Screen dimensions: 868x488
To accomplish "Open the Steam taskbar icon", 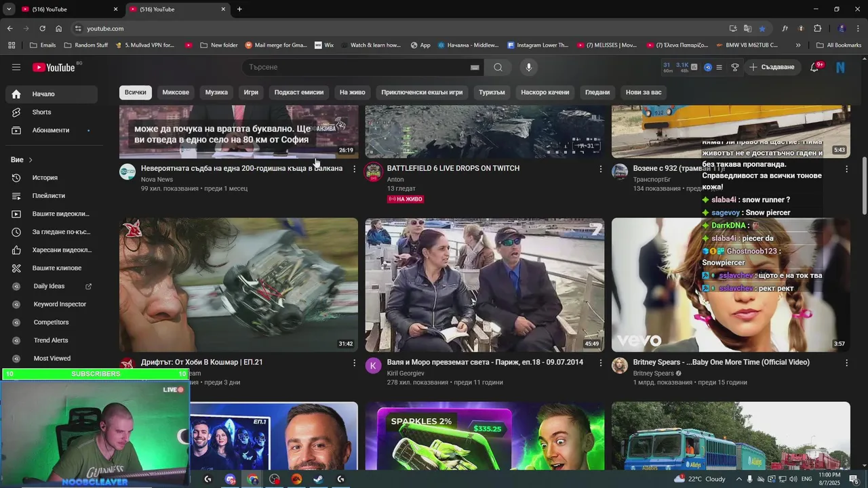I will [318, 479].
